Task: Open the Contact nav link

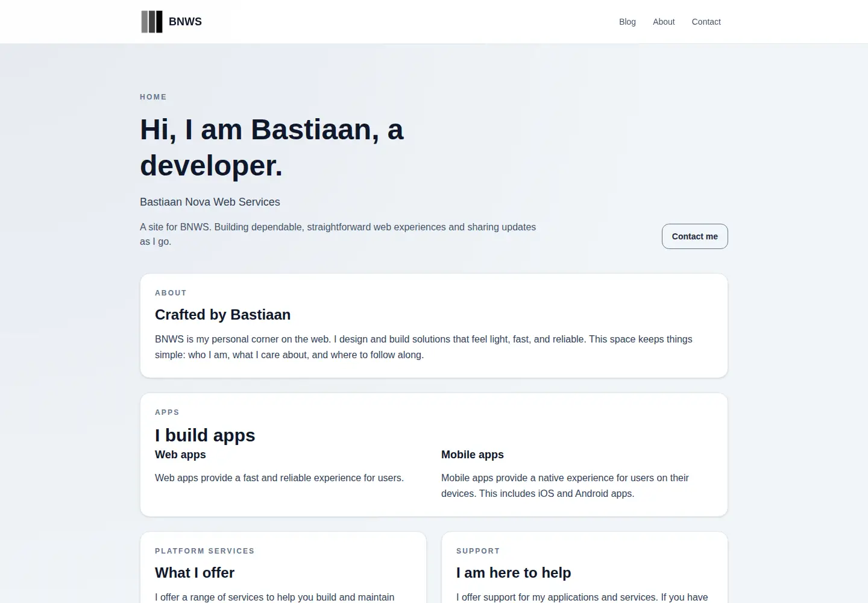Action: 706,22
